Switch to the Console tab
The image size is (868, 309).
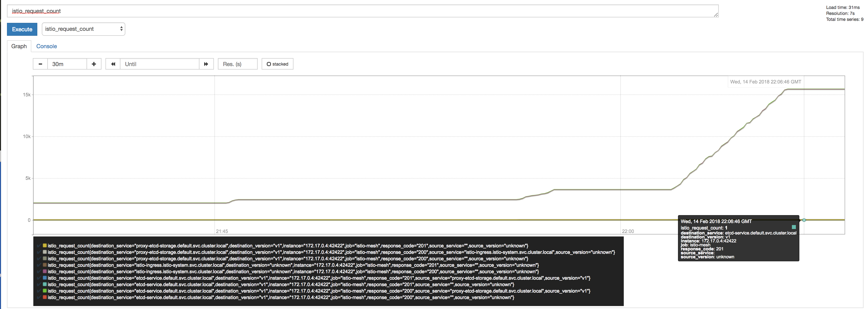coord(47,46)
